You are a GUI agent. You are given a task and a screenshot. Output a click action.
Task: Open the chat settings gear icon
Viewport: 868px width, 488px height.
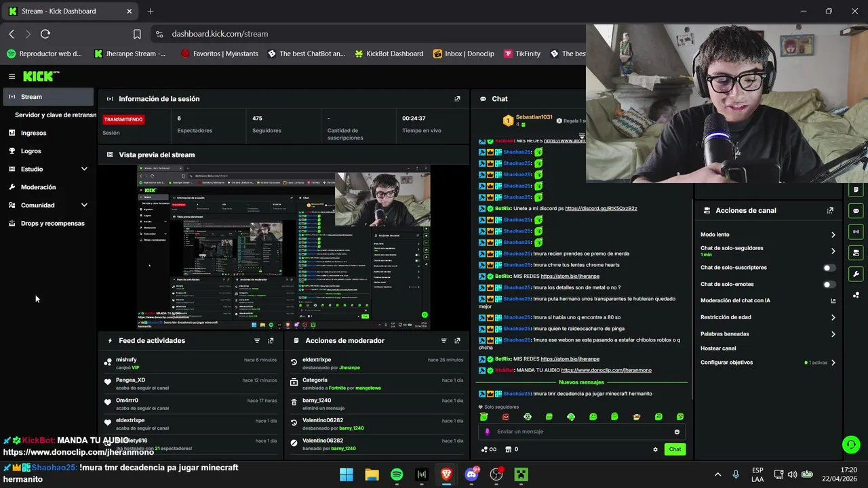(655, 449)
